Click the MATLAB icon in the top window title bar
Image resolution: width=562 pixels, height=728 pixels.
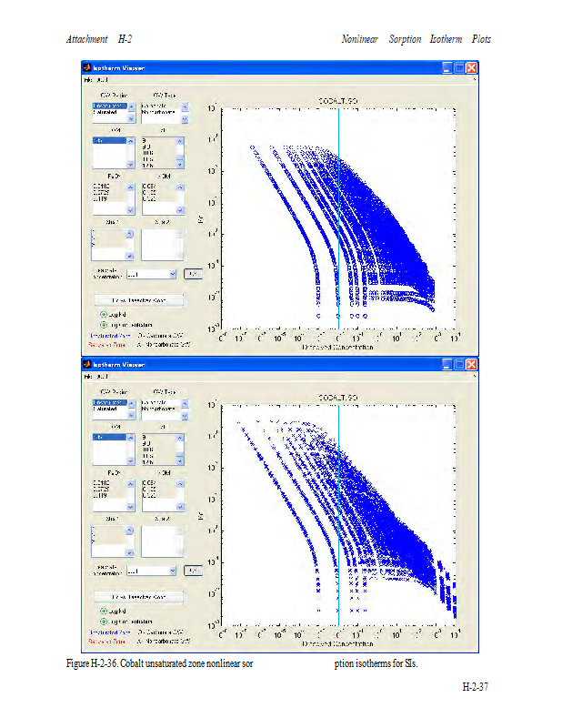[x=87, y=68]
